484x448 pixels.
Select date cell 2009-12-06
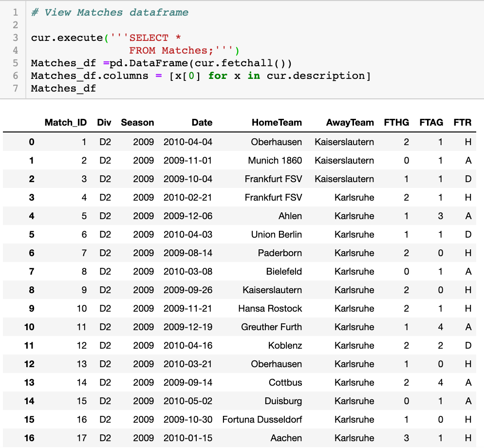[188, 216]
